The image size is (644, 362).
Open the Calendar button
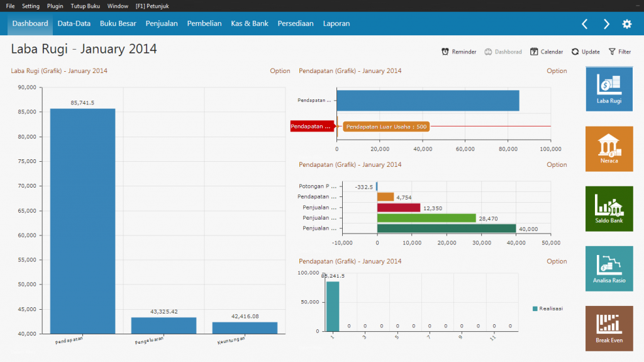(x=547, y=52)
